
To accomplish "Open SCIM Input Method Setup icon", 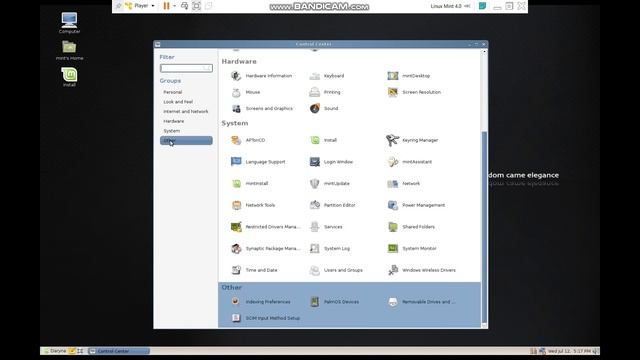I will point(236,318).
